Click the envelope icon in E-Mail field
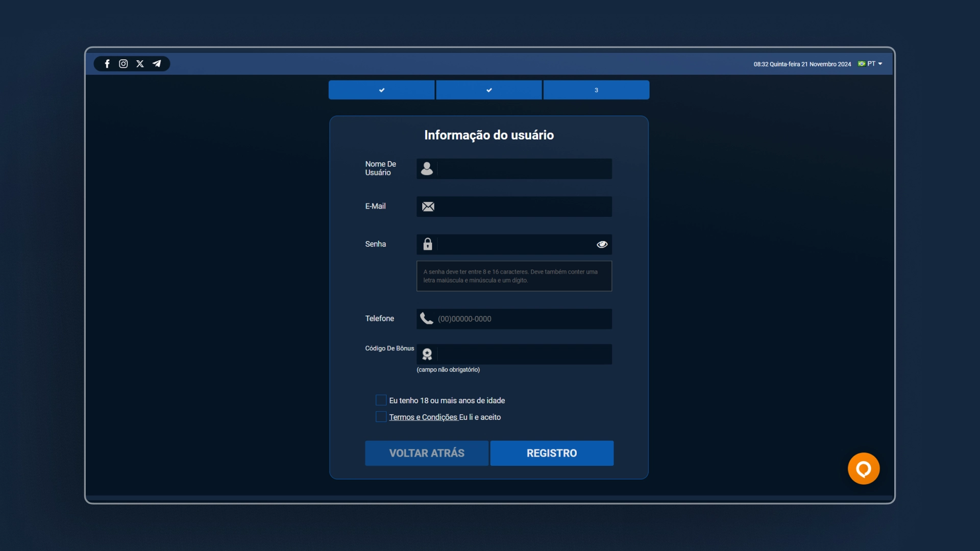Image resolution: width=980 pixels, height=551 pixels. (x=428, y=207)
